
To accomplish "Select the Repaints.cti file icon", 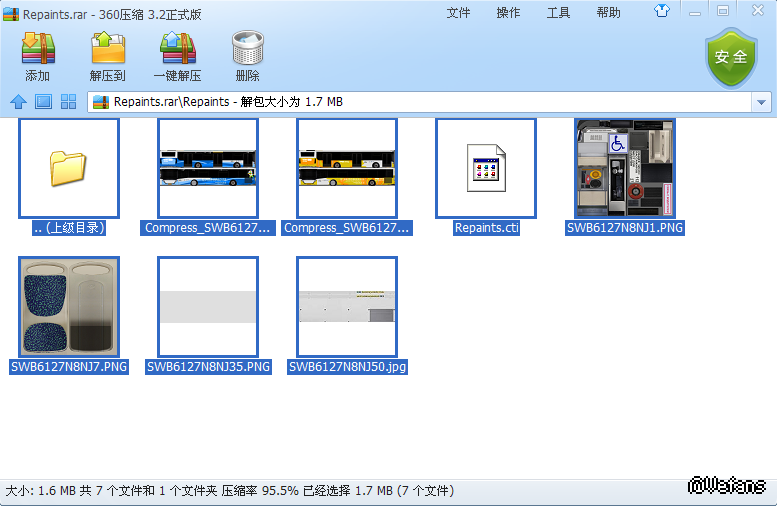I will pos(486,169).
